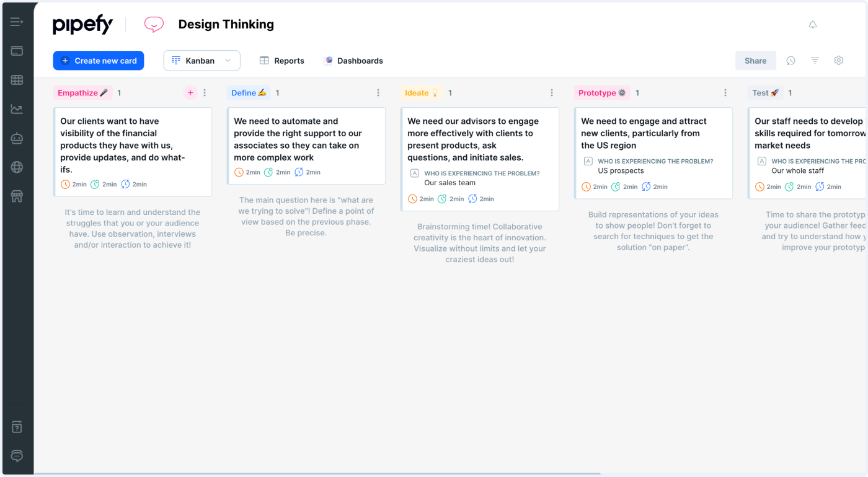
Task: Select the Cards icon in the sidebar
Action: coord(17,51)
